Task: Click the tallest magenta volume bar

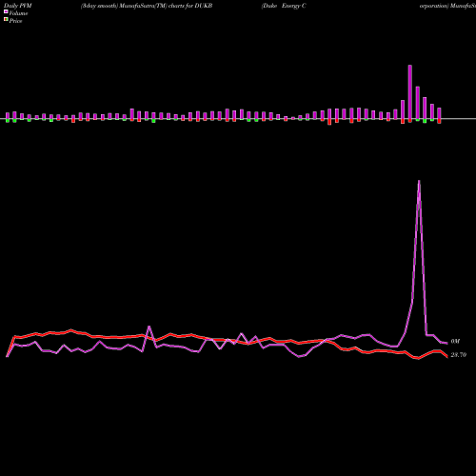Action: pos(410,92)
